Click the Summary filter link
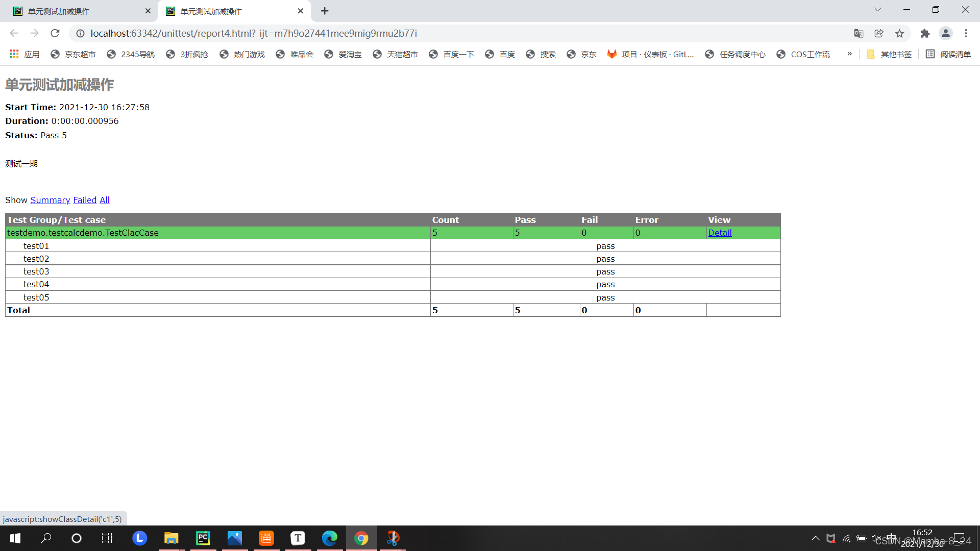The image size is (980, 551). click(50, 200)
